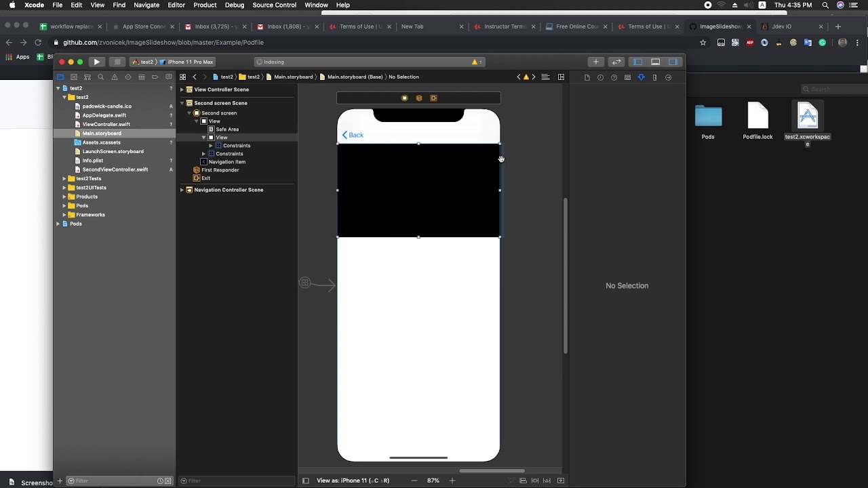Show the File inspector
The height and width of the screenshot is (488, 868).
pyautogui.click(x=587, y=77)
